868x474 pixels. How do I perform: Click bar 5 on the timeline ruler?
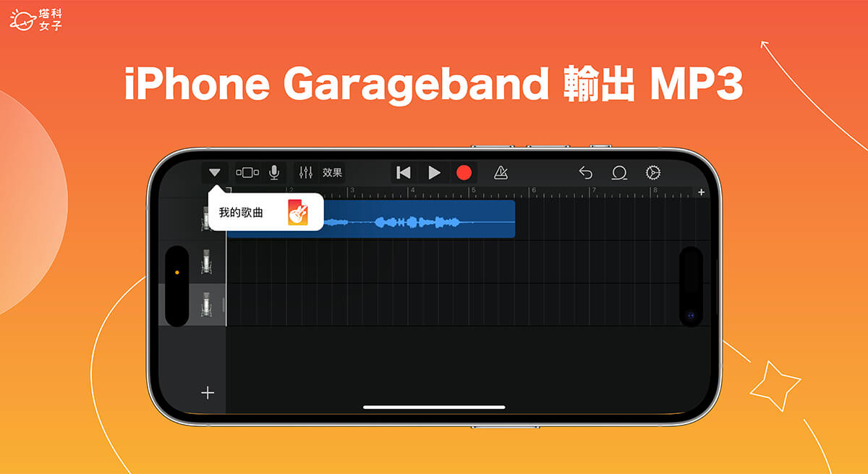click(472, 192)
